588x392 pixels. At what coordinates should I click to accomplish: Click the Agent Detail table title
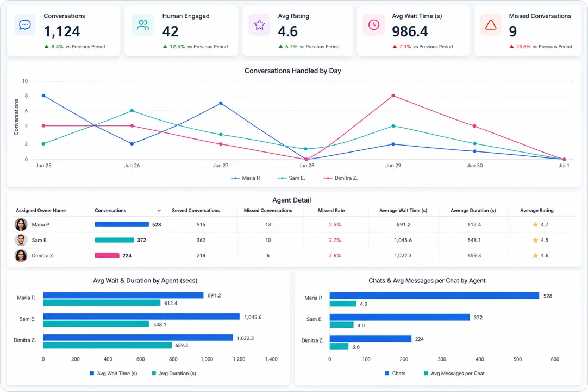coord(292,200)
